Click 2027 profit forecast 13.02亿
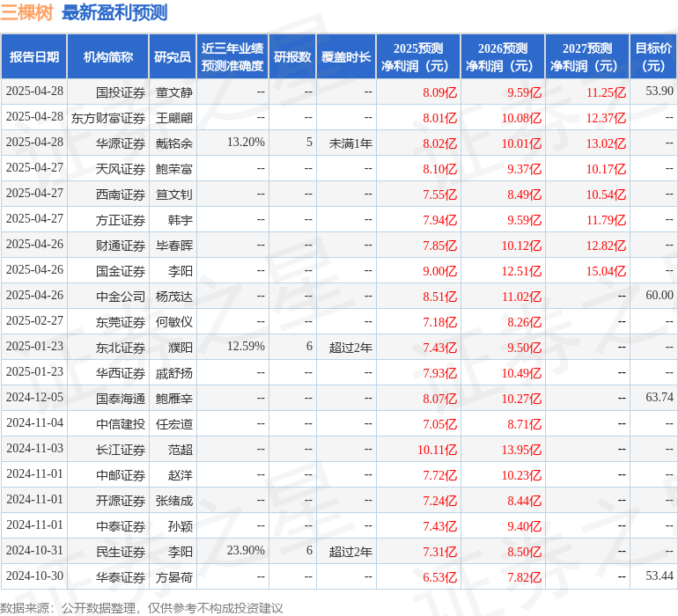678x616 pixels. click(x=606, y=143)
